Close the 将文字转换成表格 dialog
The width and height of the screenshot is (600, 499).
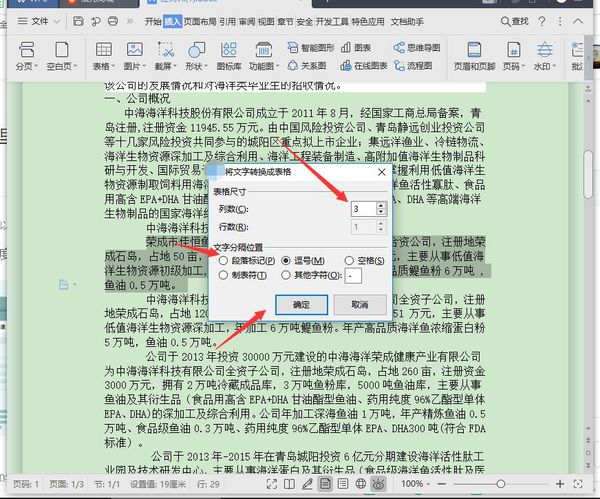pyautogui.click(x=382, y=172)
